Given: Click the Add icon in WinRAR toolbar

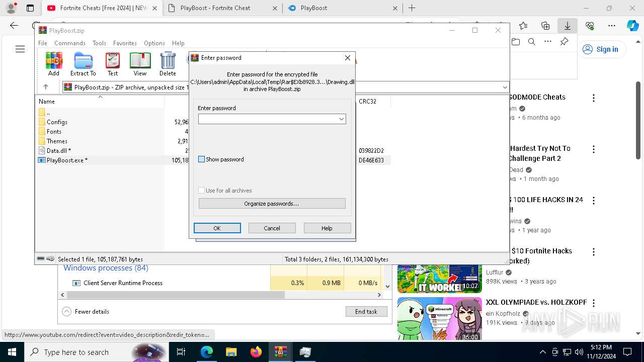Looking at the screenshot, I should coord(54,64).
